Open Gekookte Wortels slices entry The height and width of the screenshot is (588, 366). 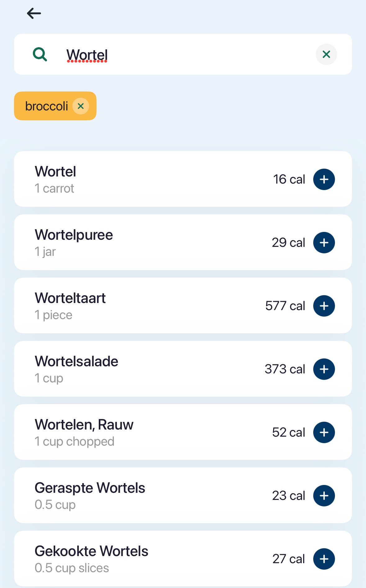[140, 559]
